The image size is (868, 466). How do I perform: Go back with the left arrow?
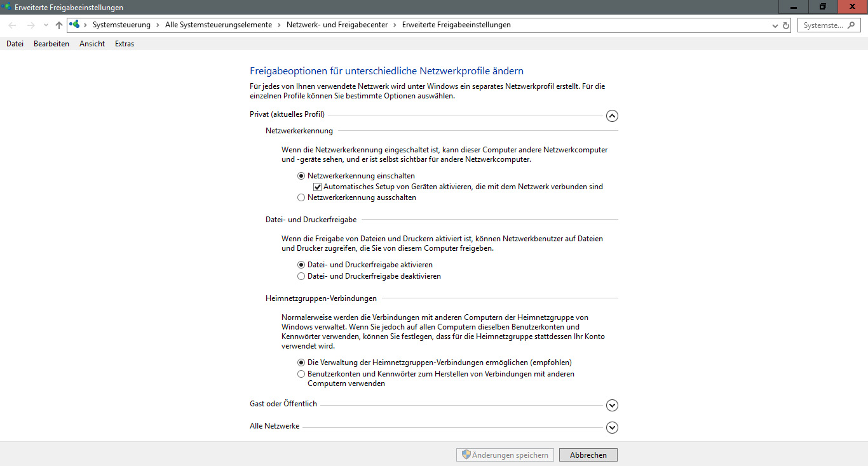[x=13, y=25]
